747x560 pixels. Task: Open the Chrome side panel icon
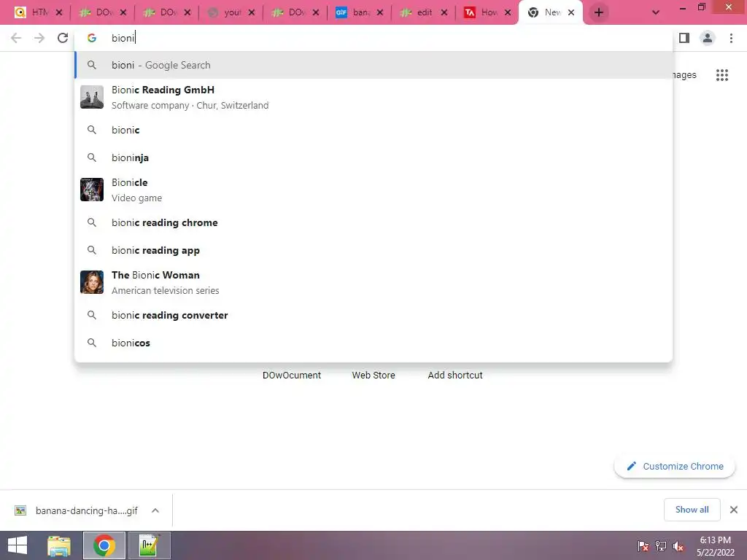[x=684, y=38]
